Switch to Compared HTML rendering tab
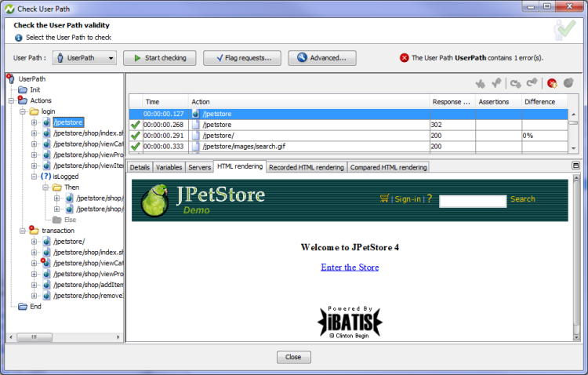588x375 pixels. (x=388, y=167)
